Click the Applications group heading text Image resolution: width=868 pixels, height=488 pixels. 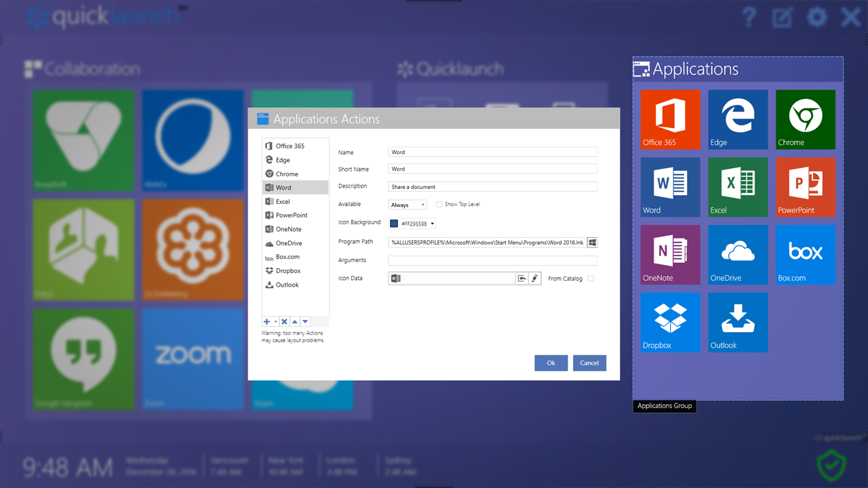(x=696, y=69)
